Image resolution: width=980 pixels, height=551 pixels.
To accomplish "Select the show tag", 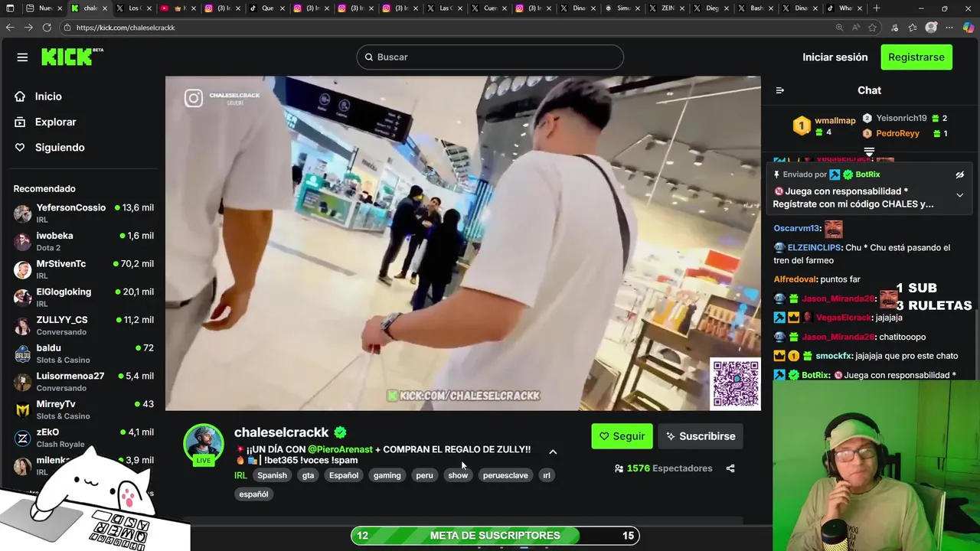I will (x=458, y=475).
